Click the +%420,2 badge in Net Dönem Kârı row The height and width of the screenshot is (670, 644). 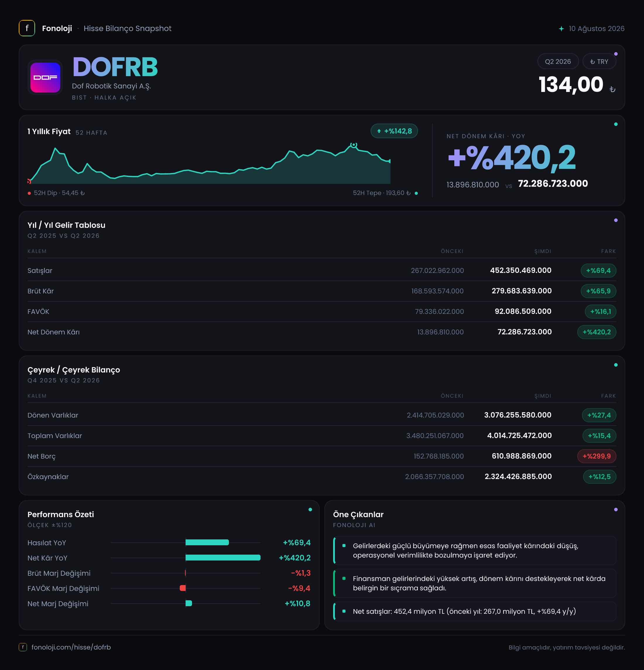597,332
